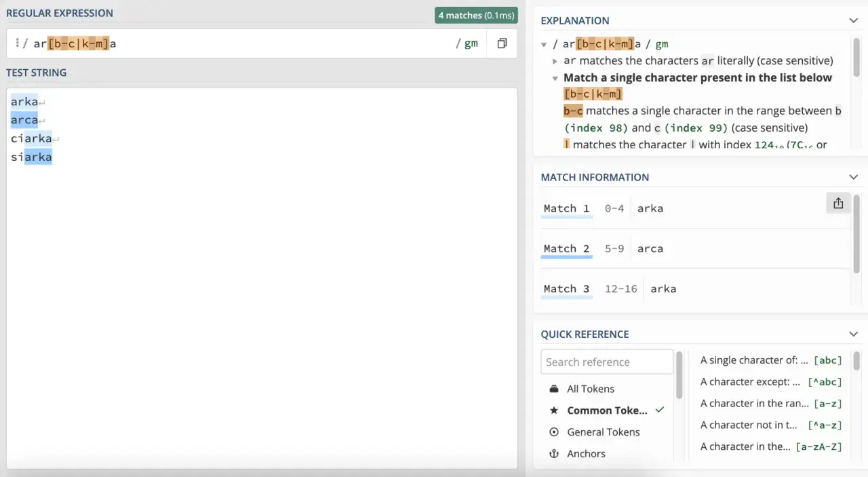Select the All Tokens stack icon
The height and width of the screenshot is (477, 868).
(x=554, y=389)
